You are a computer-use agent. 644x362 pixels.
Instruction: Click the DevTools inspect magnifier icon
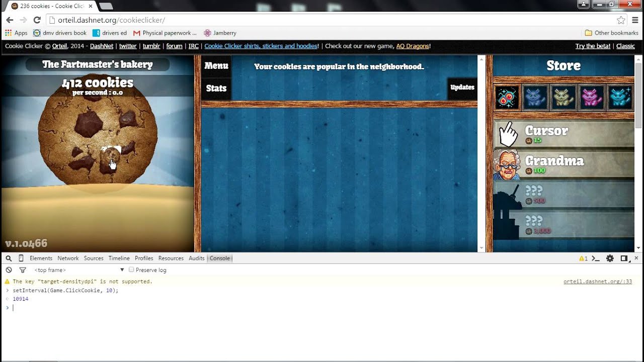coord(9,258)
